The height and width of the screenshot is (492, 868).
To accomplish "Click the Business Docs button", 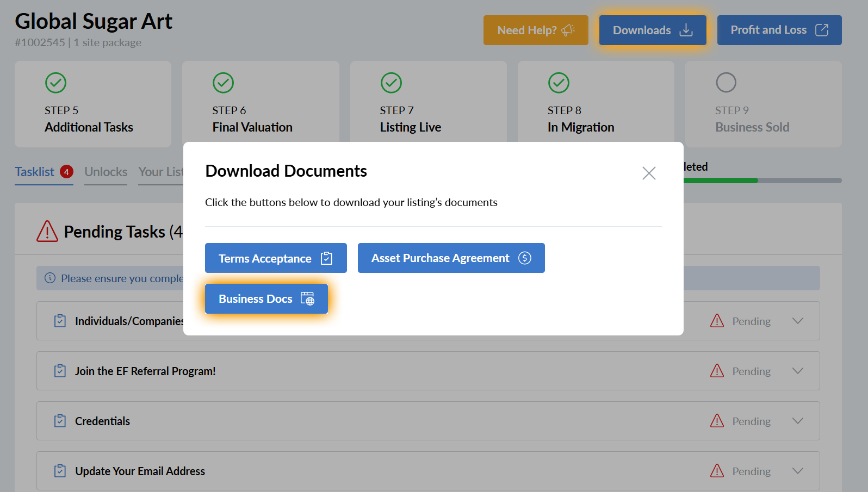I will tap(266, 299).
